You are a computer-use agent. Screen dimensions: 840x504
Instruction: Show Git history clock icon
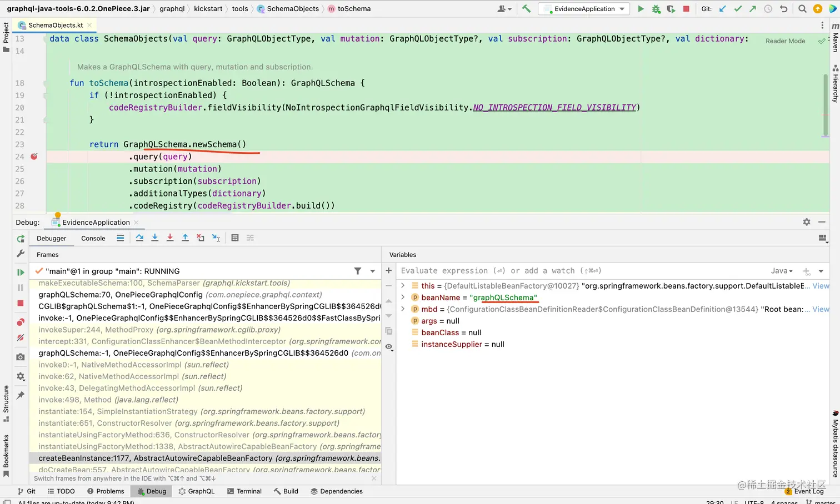point(768,9)
